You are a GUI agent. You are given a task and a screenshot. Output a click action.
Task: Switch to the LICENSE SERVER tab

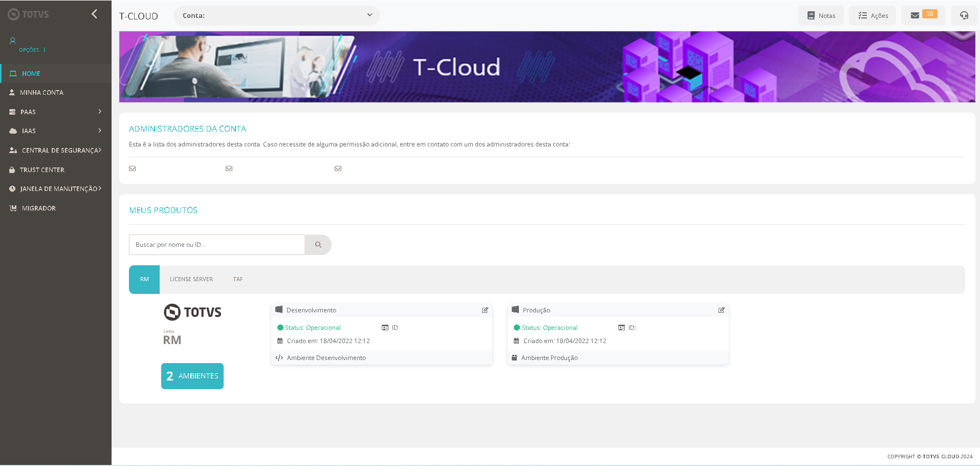(x=191, y=280)
